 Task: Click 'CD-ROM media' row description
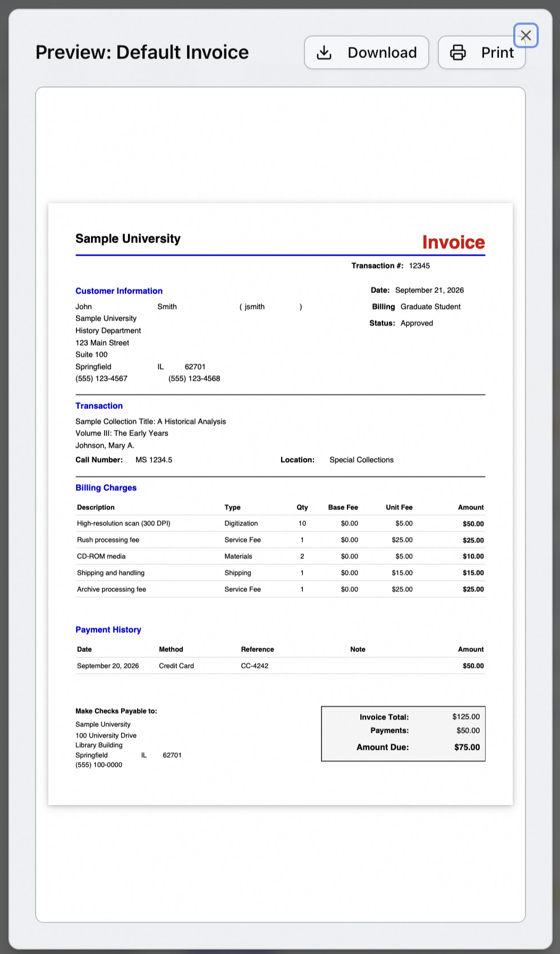click(101, 556)
